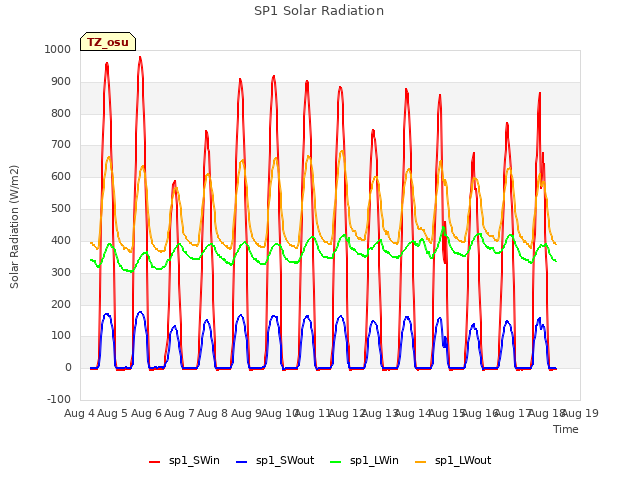The height and width of the screenshot is (480, 640).
Task: Click the Aug 7 x-axis label
Action: tap(180, 413)
